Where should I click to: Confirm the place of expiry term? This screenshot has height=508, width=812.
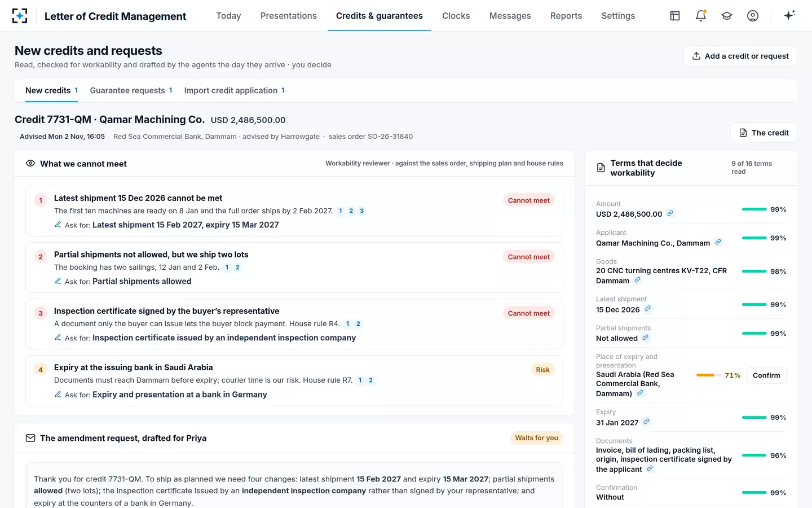[766, 375]
